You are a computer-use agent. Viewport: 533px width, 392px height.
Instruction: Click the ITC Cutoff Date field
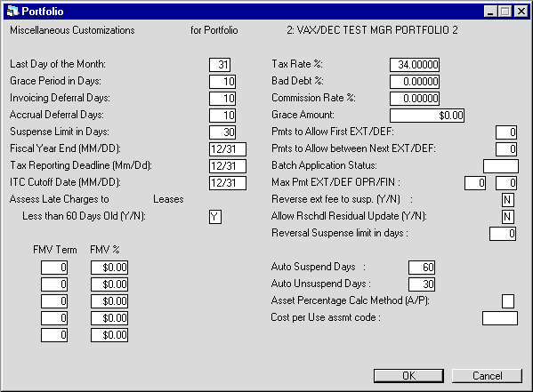coord(228,183)
